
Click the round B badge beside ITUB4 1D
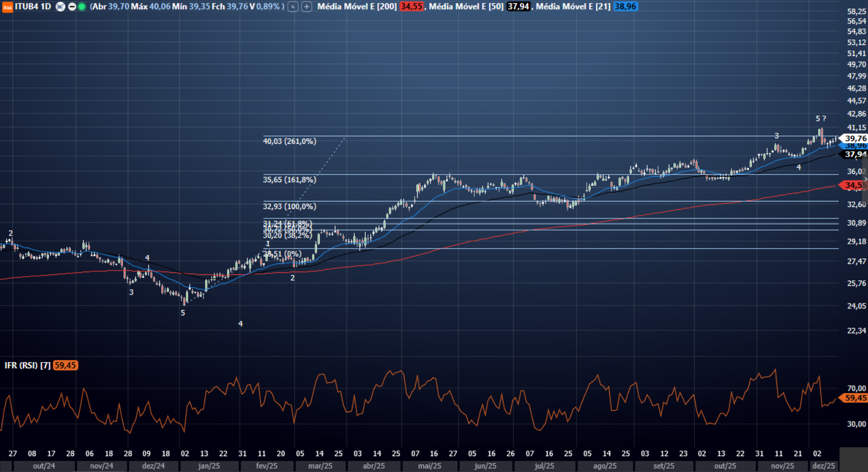60,7
